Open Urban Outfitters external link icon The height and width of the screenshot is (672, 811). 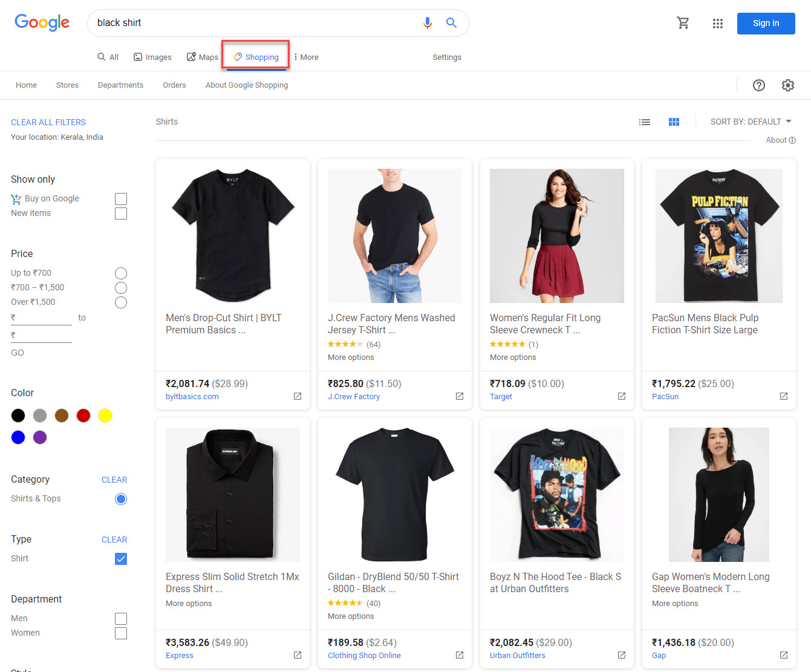coord(622,655)
